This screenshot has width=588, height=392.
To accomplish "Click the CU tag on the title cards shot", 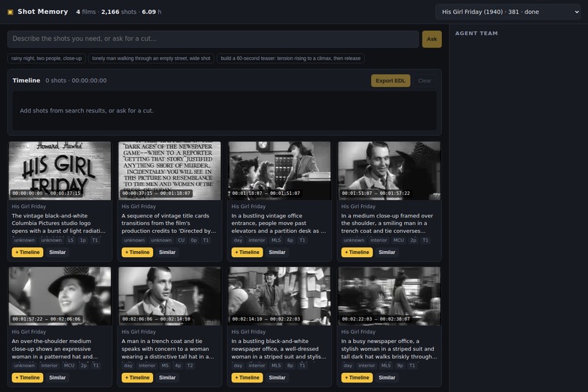I will tap(181, 240).
